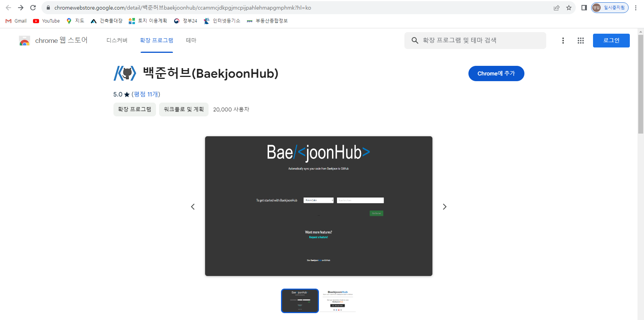
Task: Switch to the 확장 프로그램 tab
Action: (156, 40)
